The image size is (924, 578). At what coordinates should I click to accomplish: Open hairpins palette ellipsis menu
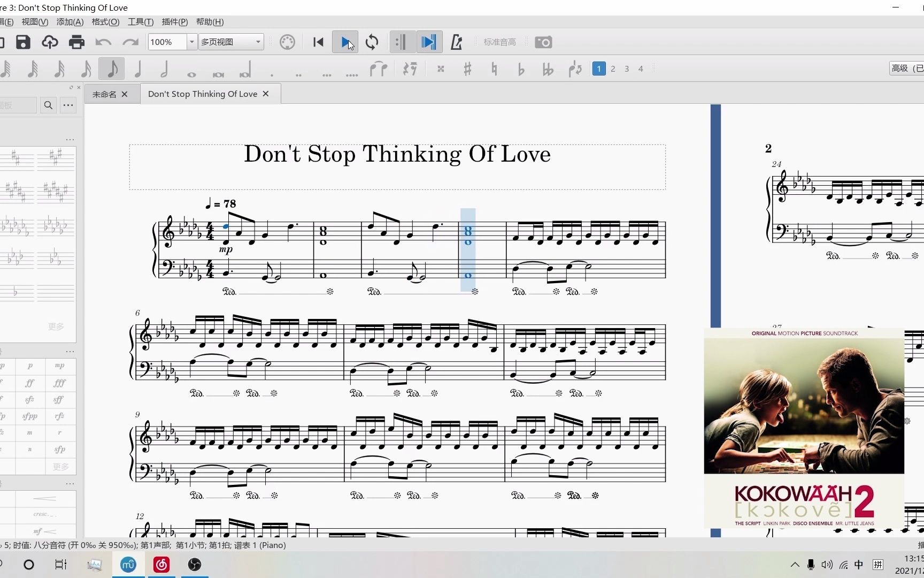(70, 484)
